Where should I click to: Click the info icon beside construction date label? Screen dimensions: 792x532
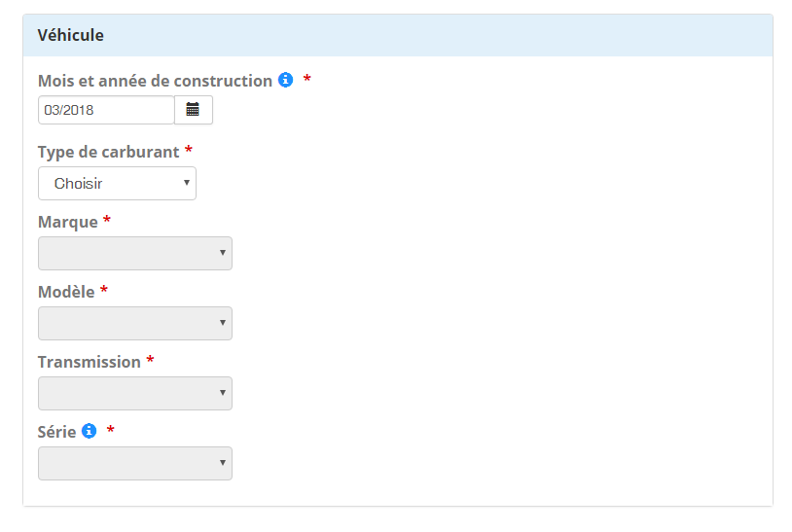click(285, 81)
